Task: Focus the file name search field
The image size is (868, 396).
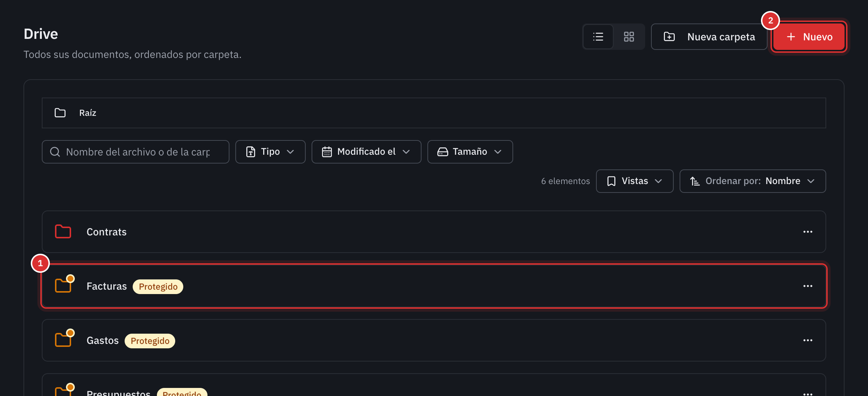Action: 136,152
